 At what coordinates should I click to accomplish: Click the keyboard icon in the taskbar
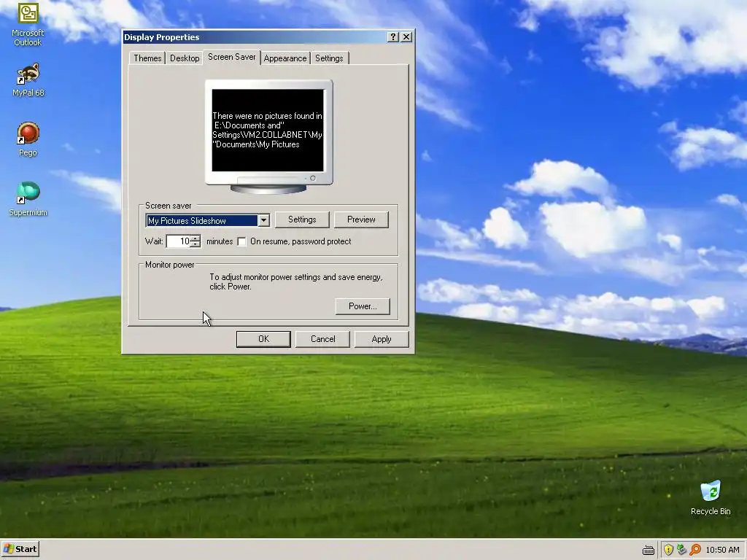[649, 550]
